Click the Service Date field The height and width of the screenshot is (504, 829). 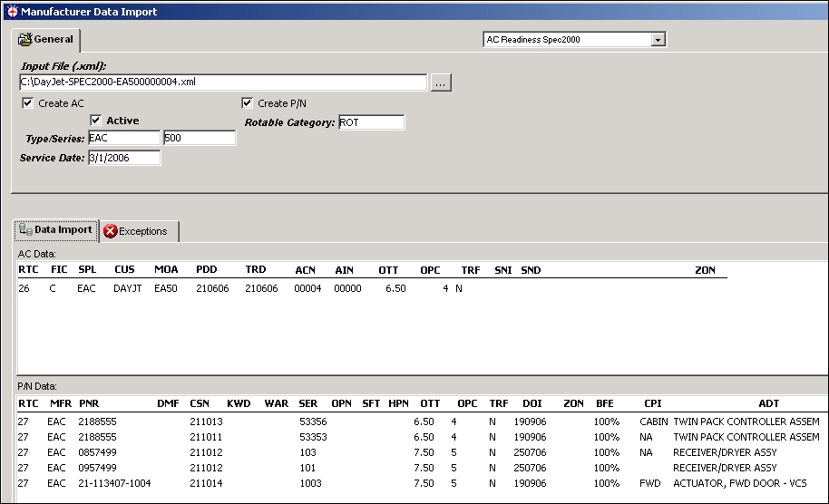(124, 158)
